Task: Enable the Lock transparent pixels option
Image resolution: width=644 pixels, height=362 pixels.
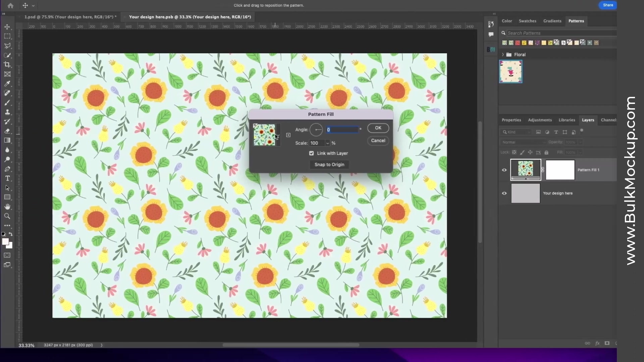Action: pyautogui.click(x=515, y=152)
